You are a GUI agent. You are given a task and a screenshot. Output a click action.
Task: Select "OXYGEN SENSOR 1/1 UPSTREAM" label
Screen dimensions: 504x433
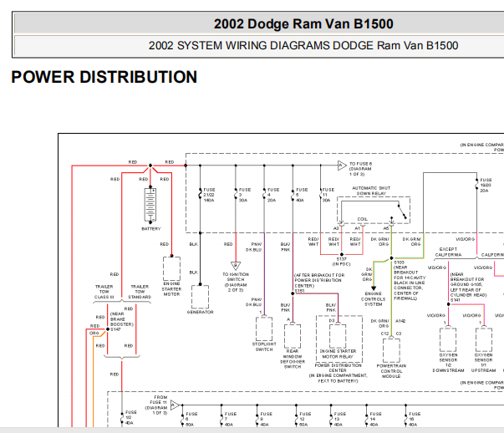tap(483, 363)
